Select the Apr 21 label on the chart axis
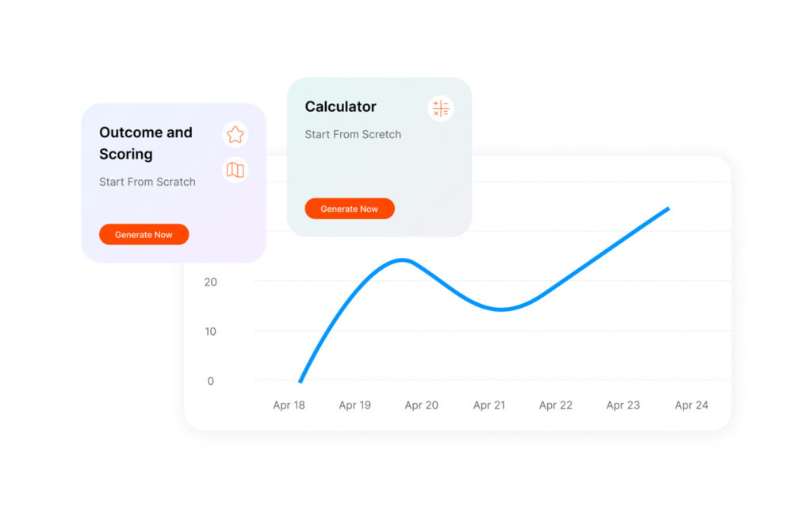The height and width of the screenshot is (507, 812). pos(490,405)
